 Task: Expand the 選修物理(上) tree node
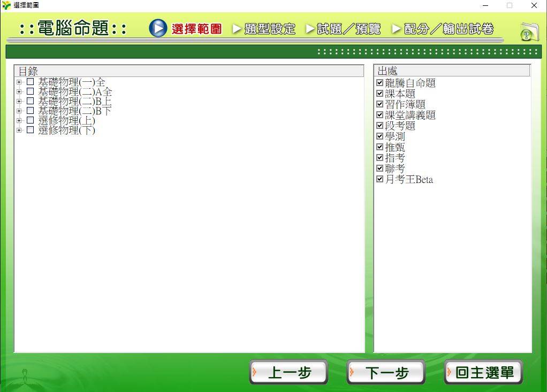19,120
